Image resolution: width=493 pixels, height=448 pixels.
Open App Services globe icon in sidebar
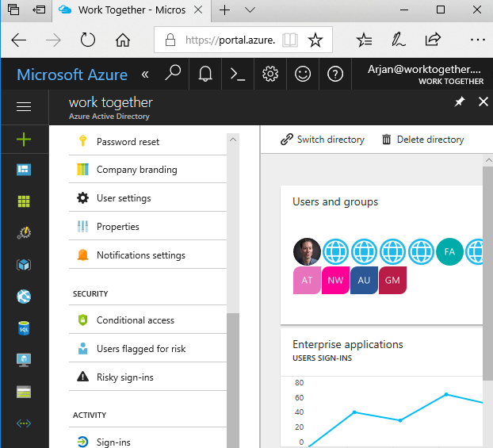pos(24,297)
